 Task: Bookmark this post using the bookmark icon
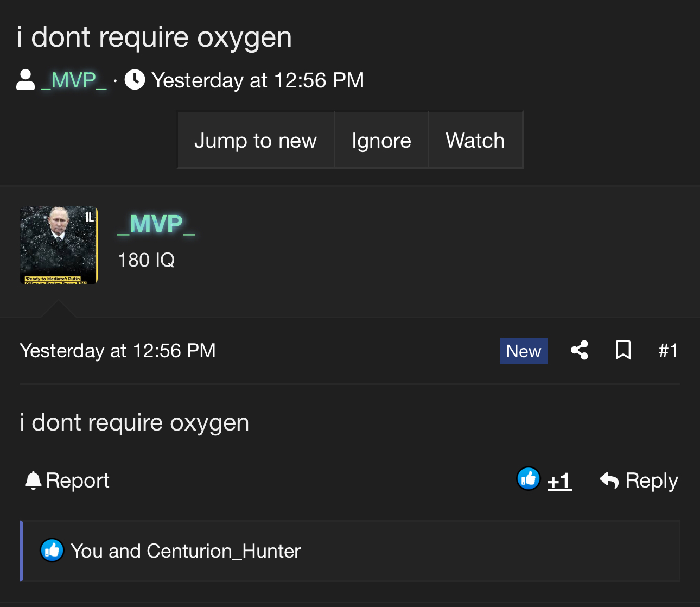(x=623, y=350)
